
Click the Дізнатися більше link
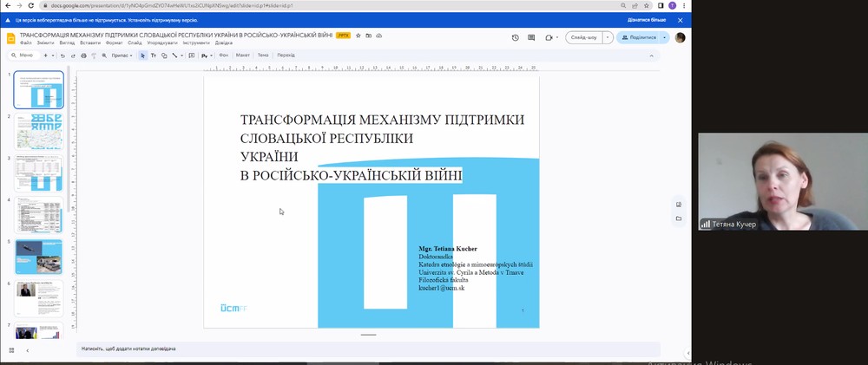(647, 19)
